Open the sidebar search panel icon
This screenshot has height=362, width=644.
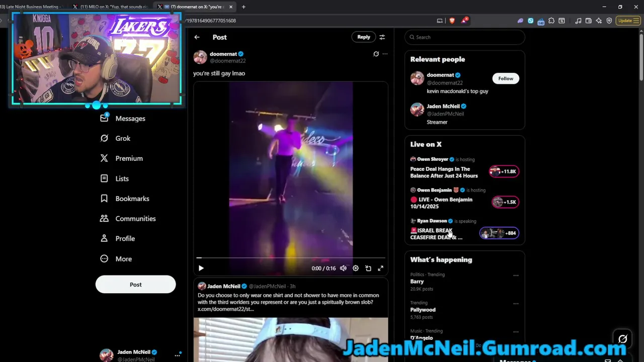coord(561,21)
